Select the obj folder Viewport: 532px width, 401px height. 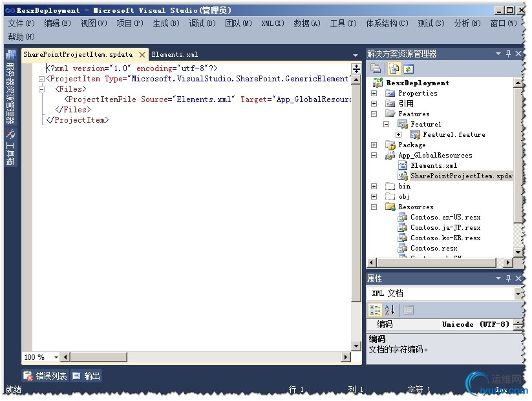tap(404, 196)
